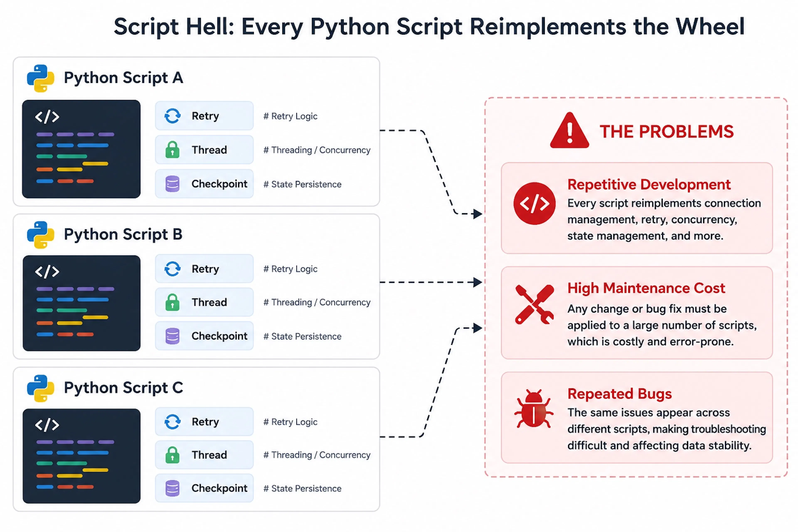
Task: Click text 'state management, and more.'
Action: point(645,236)
